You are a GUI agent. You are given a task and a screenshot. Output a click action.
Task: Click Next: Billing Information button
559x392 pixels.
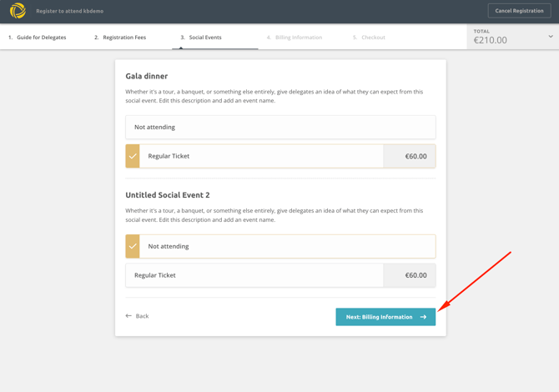pos(380,317)
